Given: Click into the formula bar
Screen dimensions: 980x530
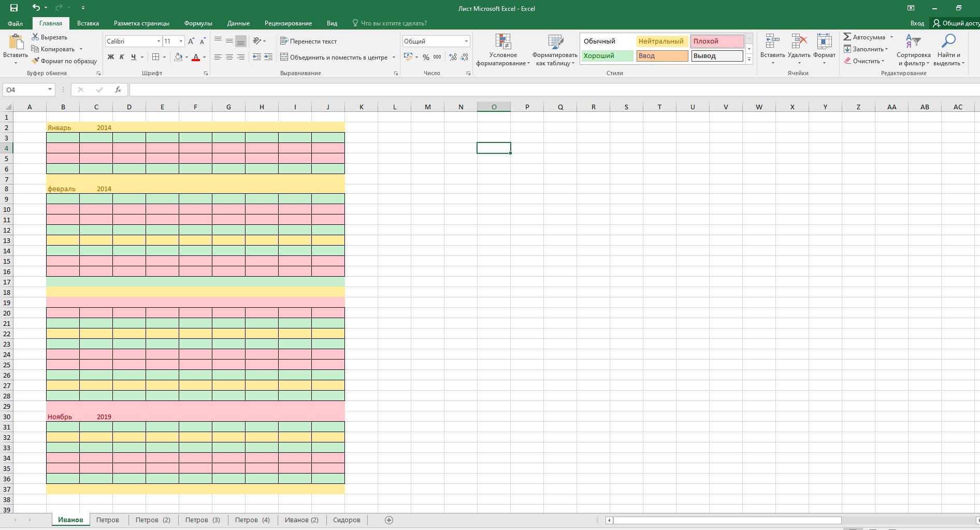Looking at the screenshot, I should tap(554, 90).
